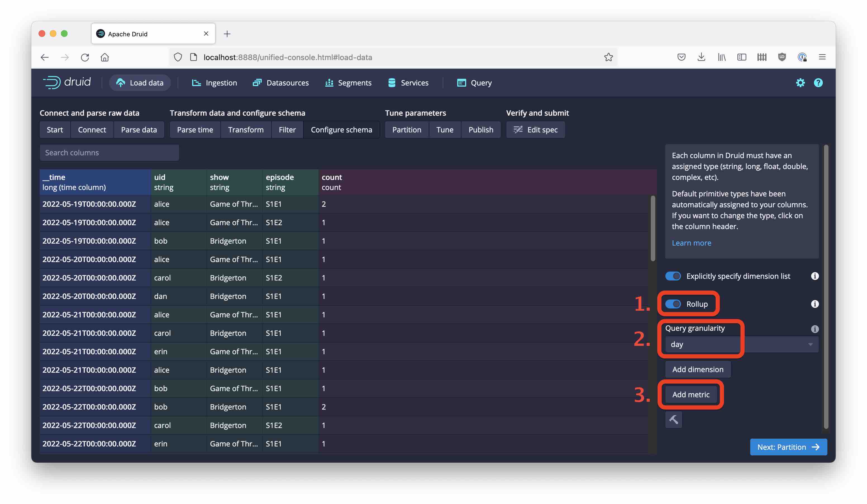Reload the page with browser refresh icon
867x504 pixels.
[x=85, y=57]
